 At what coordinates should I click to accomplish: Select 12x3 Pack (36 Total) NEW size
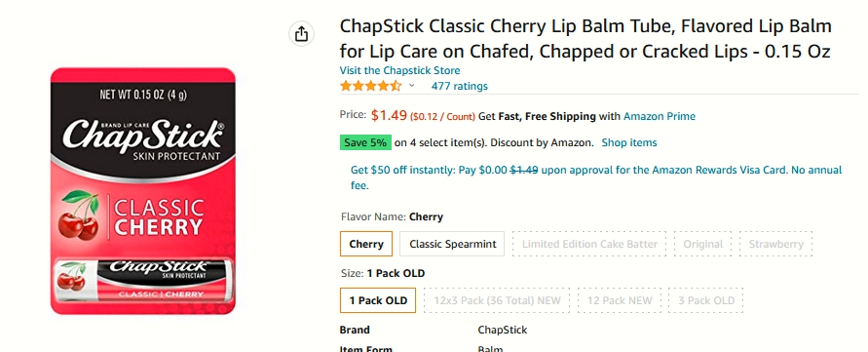point(497,300)
